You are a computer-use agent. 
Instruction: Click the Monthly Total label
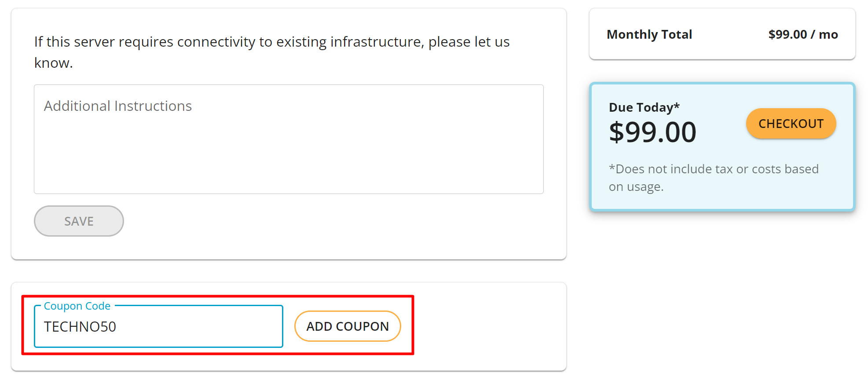[650, 34]
